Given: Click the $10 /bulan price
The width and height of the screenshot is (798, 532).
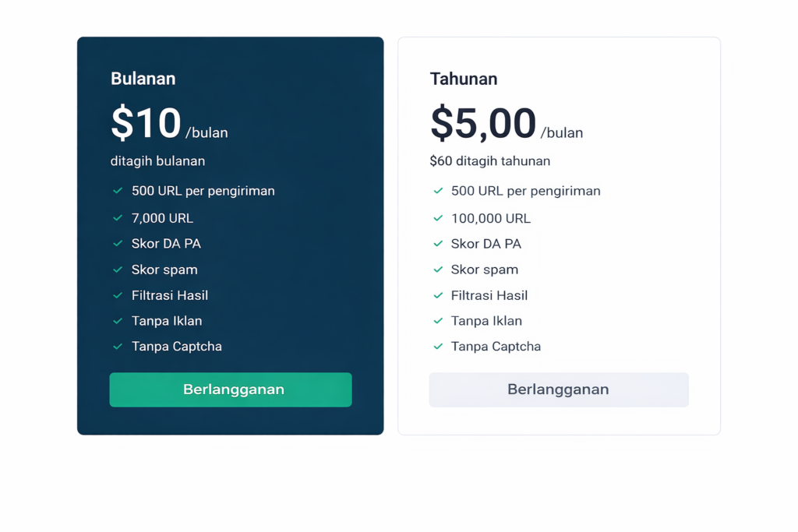Looking at the screenshot, I should coord(169,125).
